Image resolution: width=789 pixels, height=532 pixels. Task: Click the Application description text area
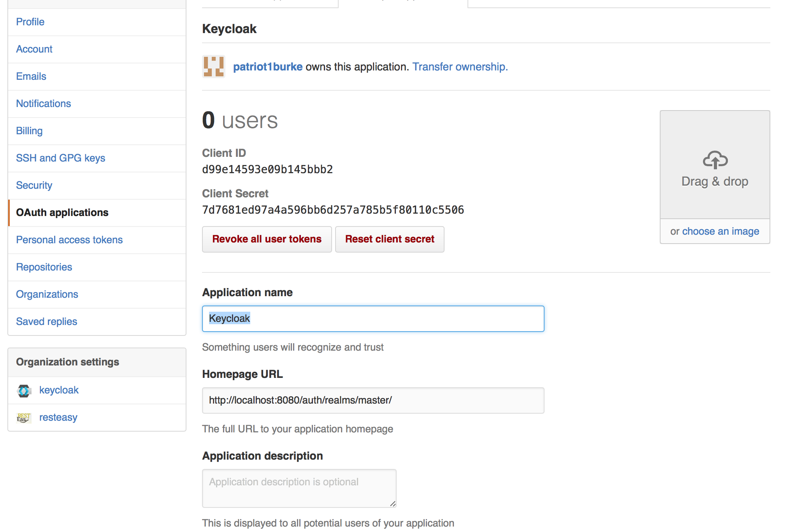[299, 488]
